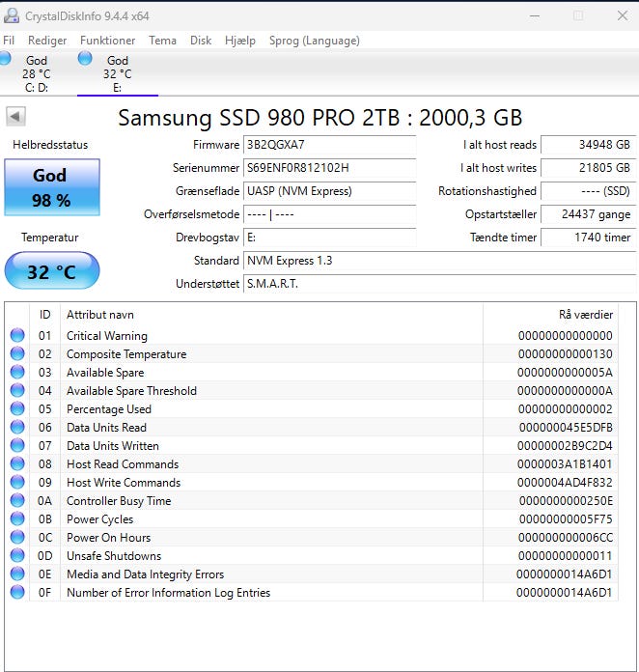Click the status orb for Unsafe Shutdowns
639x672 pixels.
(x=17, y=556)
